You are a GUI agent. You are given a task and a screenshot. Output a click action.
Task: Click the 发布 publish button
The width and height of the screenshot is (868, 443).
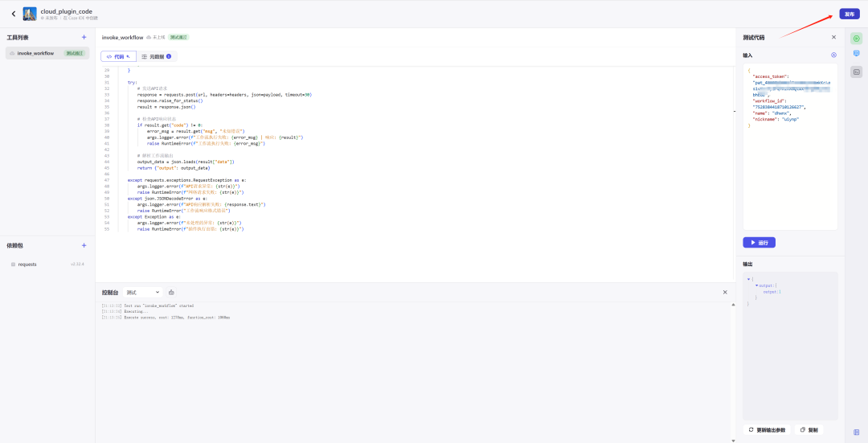coord(850,14)
